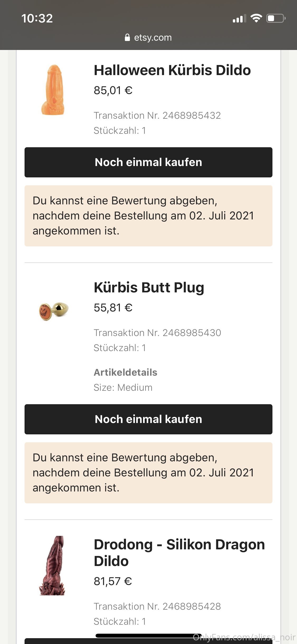
Task: Tap the home indicator bar at bottom
Action: 148,636
